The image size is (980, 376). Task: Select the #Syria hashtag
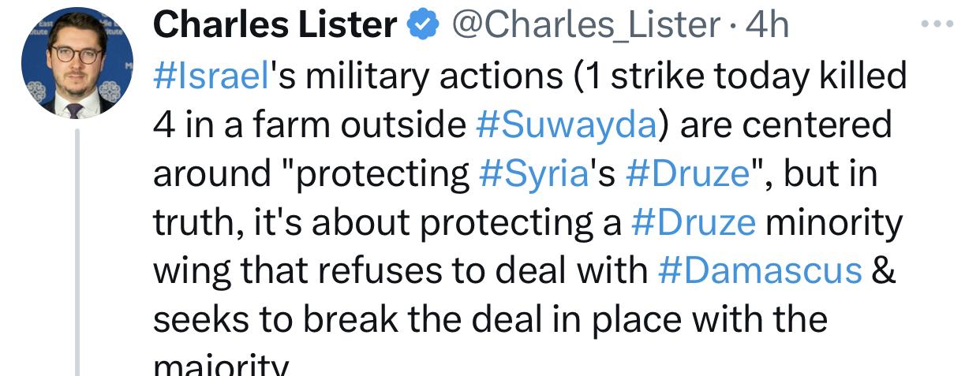[x=533, y=174]
